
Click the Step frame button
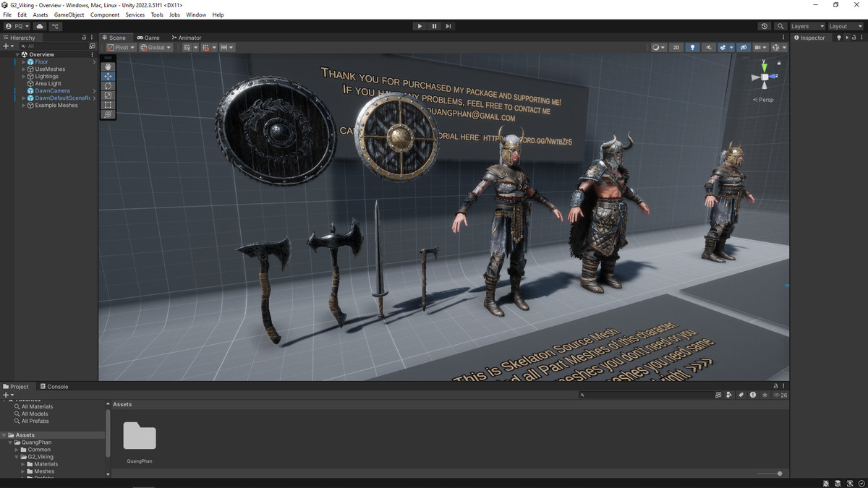click(448, 26)
